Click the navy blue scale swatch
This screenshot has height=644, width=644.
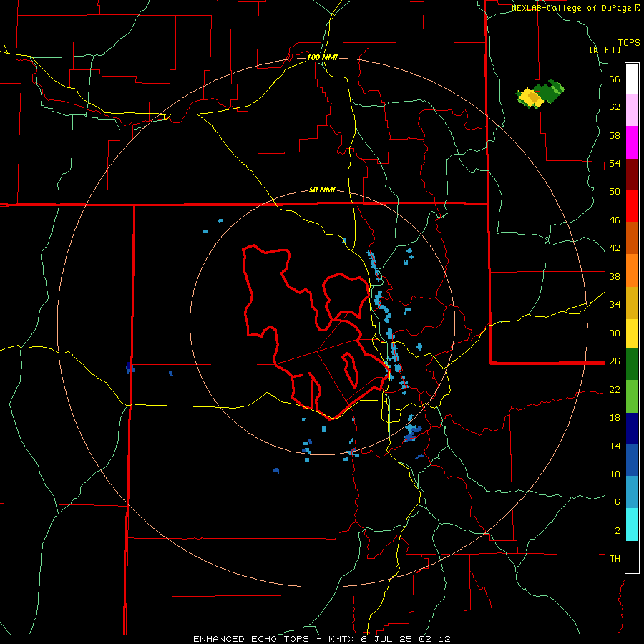(632, 429)
